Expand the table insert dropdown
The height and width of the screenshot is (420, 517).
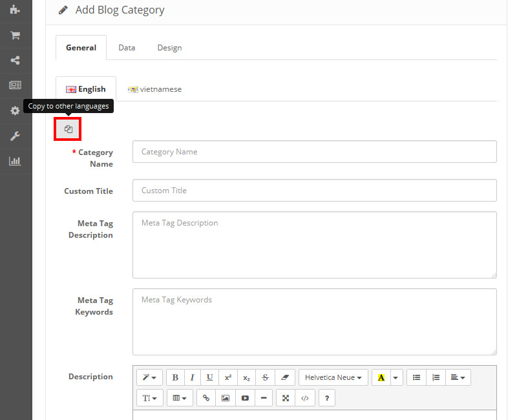pyautogui.click(x=179, y=398)
